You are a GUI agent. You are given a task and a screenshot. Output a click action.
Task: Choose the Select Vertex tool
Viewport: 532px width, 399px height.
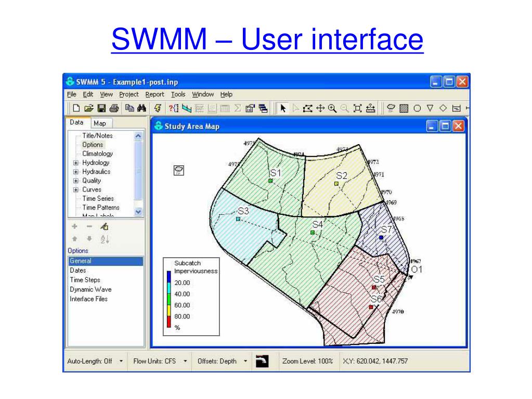(x=295, y=108)
